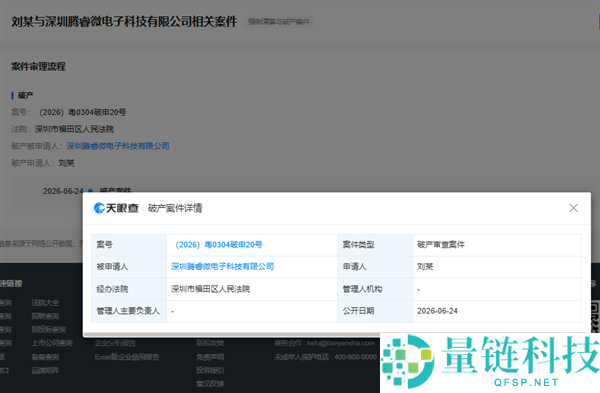Screen dimensions: 600x393
Task: Click the 未成年人保护电话 number in footer
Action: coord(355,357)
